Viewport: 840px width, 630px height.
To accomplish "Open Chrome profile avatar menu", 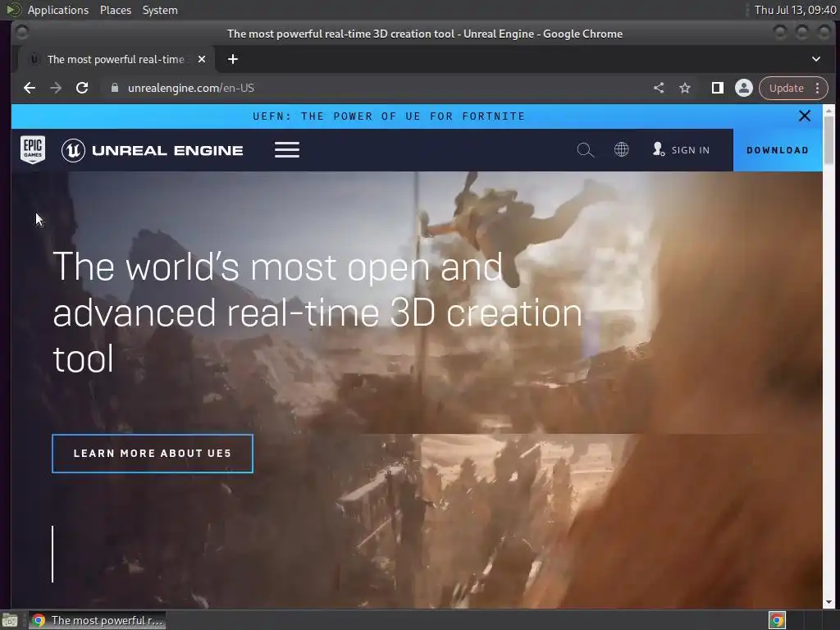I will (x=743, y=88).
